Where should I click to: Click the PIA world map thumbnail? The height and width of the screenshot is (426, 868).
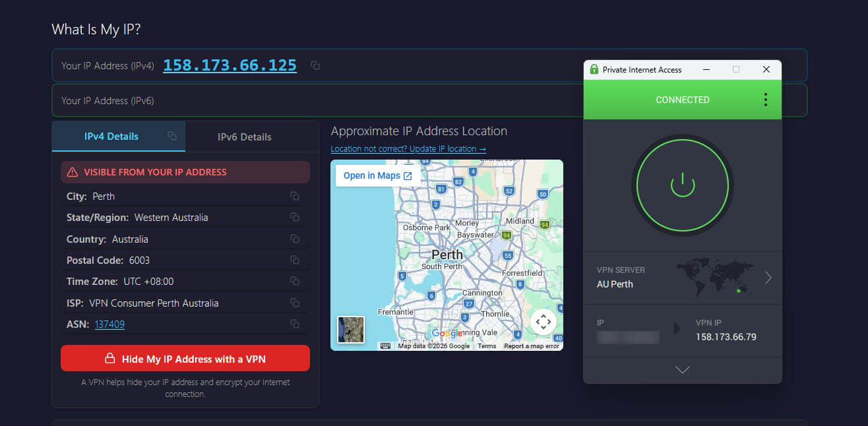coord(715,277)
